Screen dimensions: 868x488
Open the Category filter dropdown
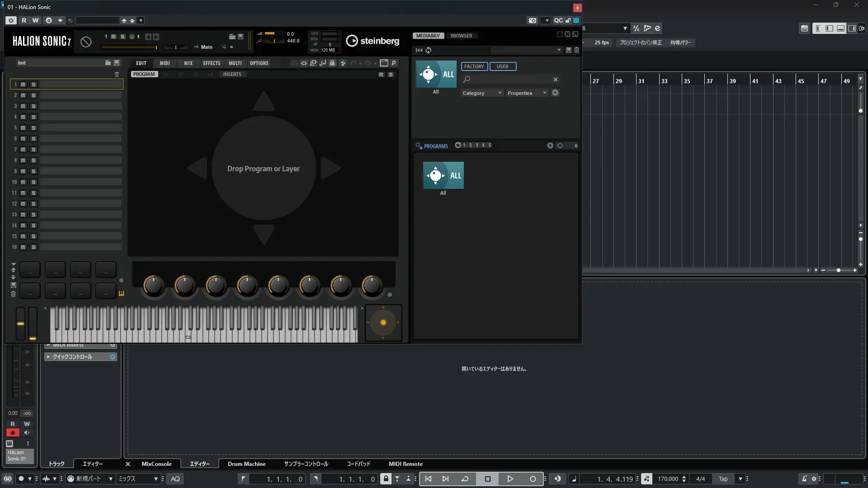click(482, 93)
